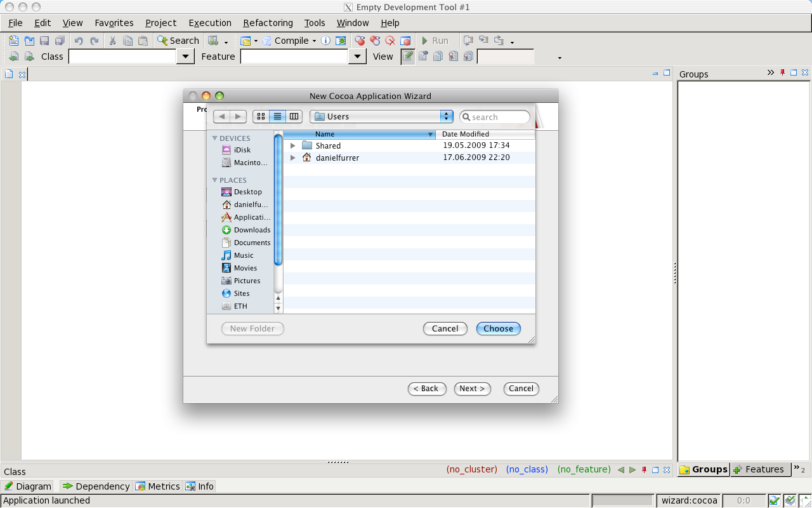Select Downloads in the Places sidebar
This screenshot has width=812, height=508.
[x=246, y=230]
